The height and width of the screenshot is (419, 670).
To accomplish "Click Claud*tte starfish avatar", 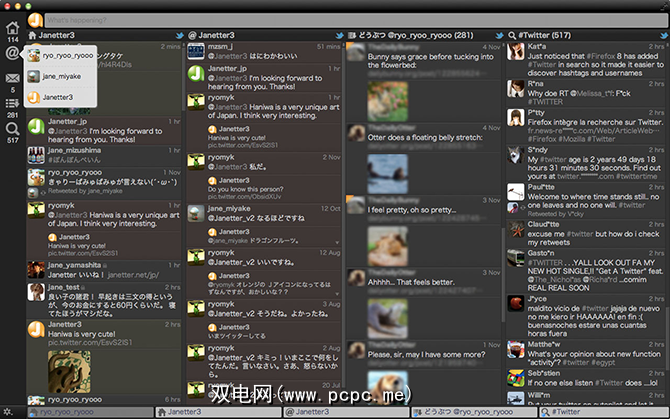I will point(516,229).
